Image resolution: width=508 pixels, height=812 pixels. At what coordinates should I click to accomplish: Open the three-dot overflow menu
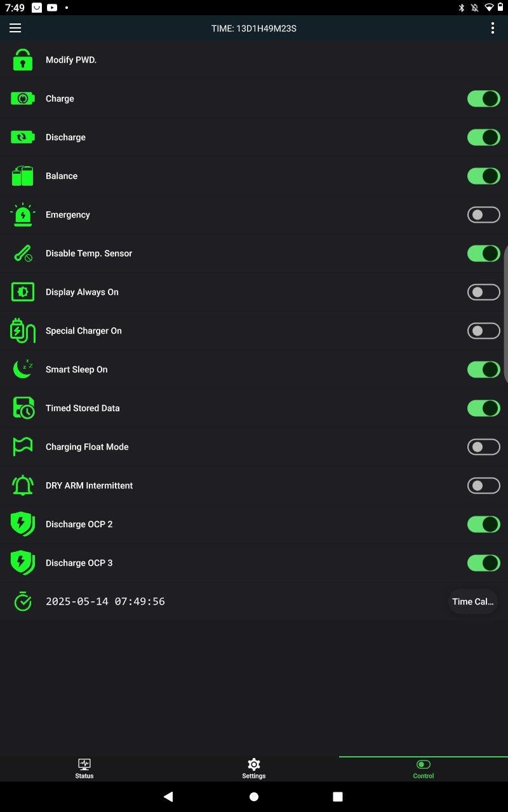coord(493,28)
